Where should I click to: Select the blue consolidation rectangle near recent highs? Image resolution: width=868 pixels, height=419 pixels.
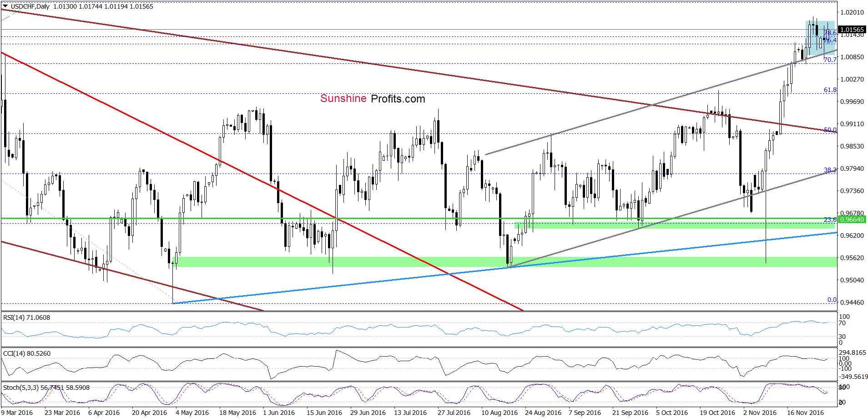tap(821, 39)
